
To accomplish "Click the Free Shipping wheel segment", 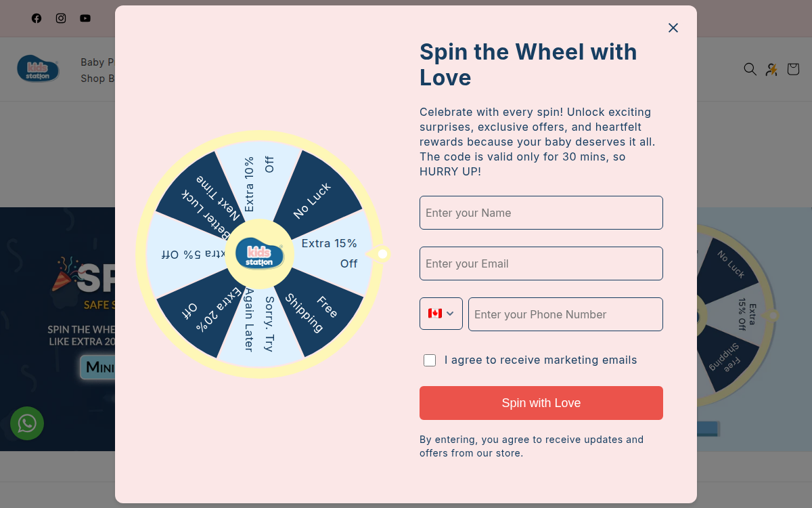I will 317,308.
